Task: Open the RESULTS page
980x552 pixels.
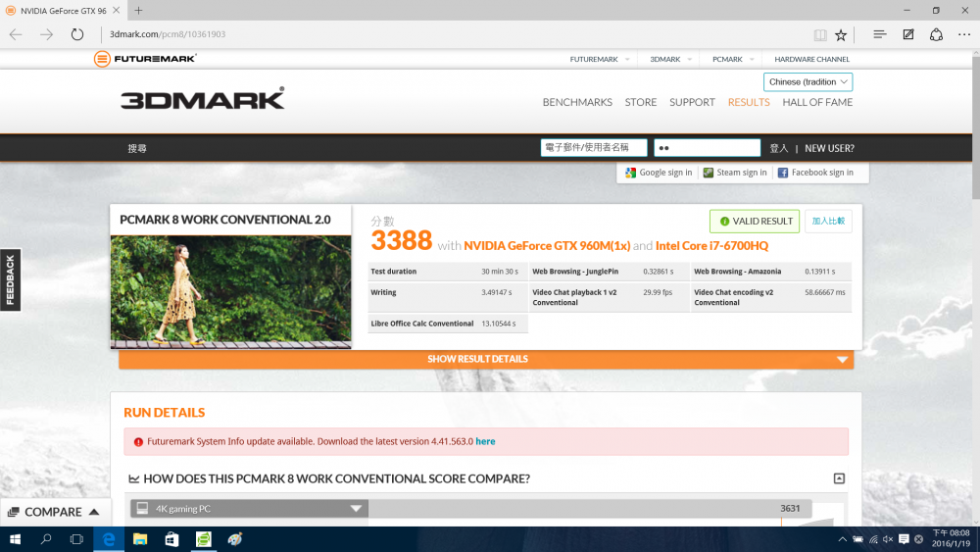Action: tap(749, 102)
